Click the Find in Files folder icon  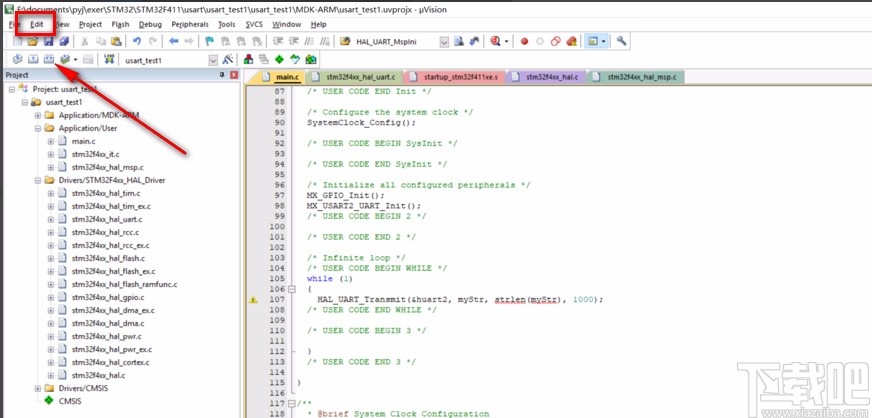pos(345,41)
